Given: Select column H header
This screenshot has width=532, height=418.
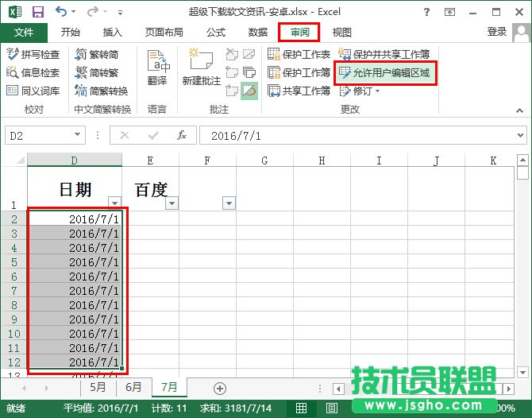Looking at the screenshot, I should [322, 161].
